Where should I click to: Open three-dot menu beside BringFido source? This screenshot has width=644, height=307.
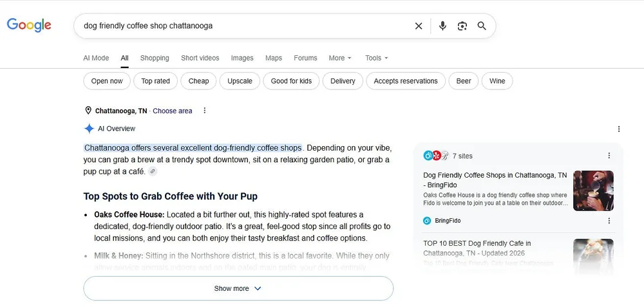tap(609, 221)
